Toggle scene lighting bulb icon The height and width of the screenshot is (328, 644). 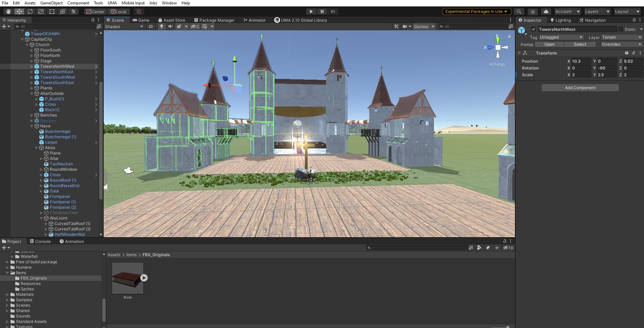tap(162, 26)
